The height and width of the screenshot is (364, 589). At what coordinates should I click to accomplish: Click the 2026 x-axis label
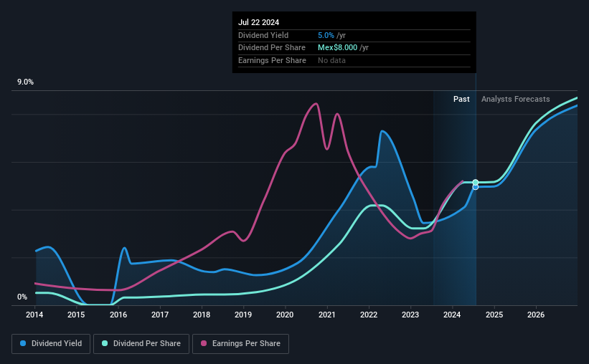tap(536, 315)
